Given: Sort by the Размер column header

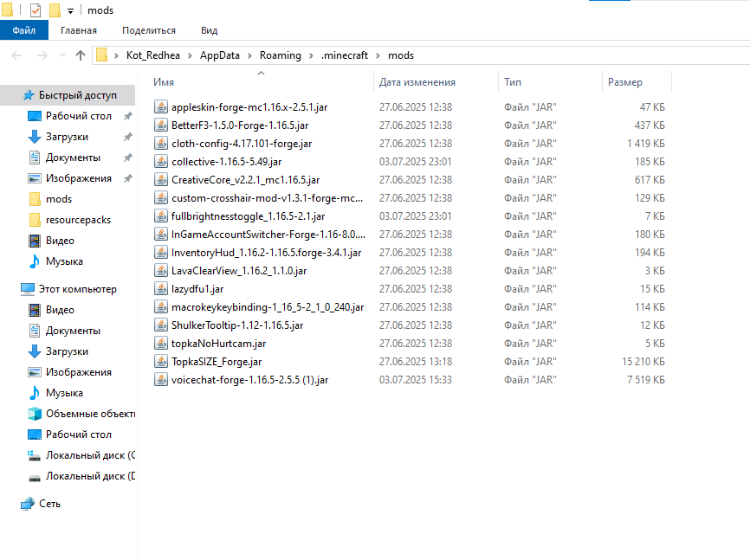Looking at the screenshot, I should (x=625, y=82).
